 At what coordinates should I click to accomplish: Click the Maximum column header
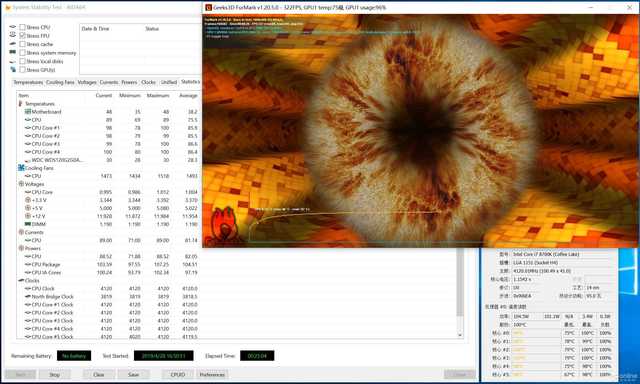[158, 95]
